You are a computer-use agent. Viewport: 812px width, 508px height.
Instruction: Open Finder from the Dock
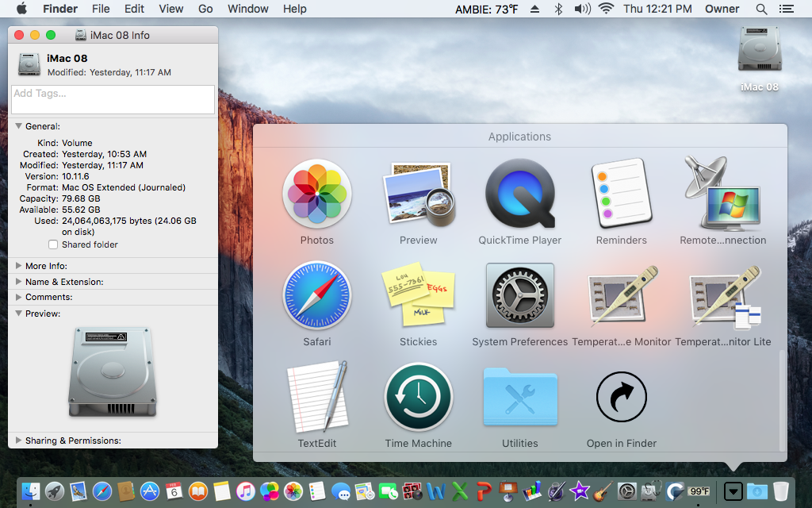(31, 491)
